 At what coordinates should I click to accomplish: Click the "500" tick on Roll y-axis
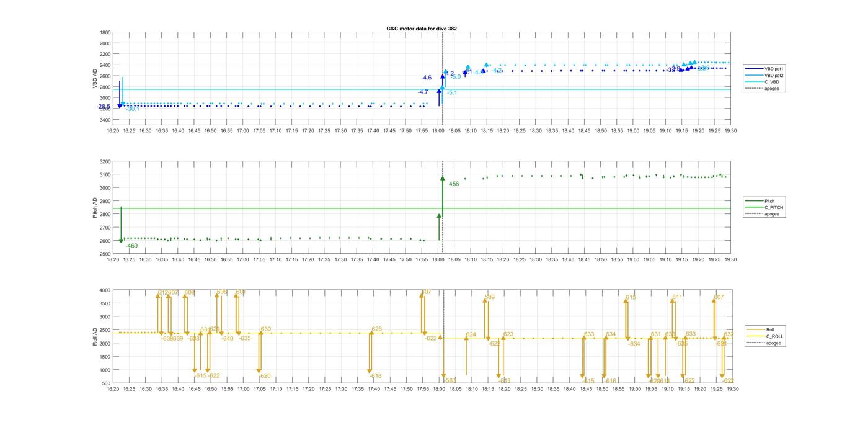point(107,383)
